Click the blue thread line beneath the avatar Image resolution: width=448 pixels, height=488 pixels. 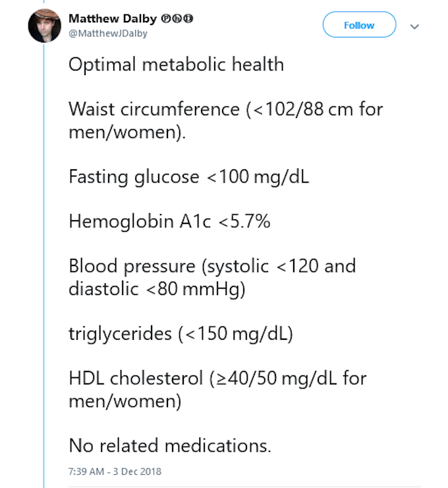pos(44,265)
